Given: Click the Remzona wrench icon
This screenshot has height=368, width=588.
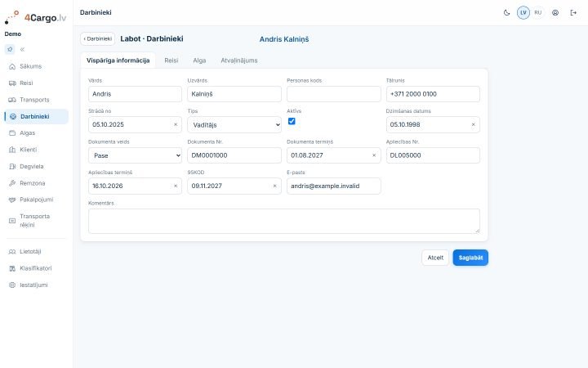Looking at the screenshot, I should [x=12, y=183].
